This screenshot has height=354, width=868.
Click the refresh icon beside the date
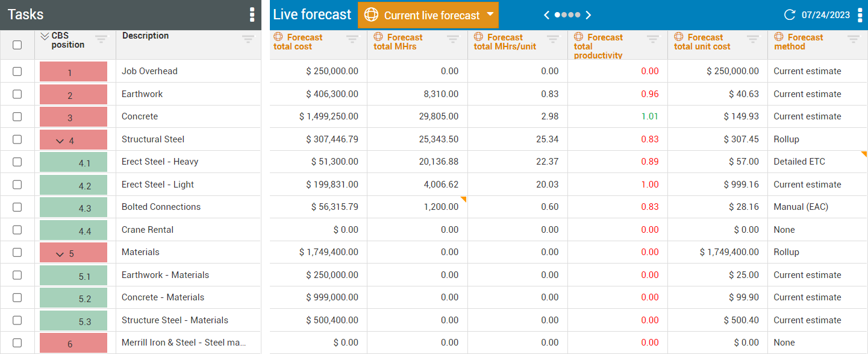pos(789,15)
